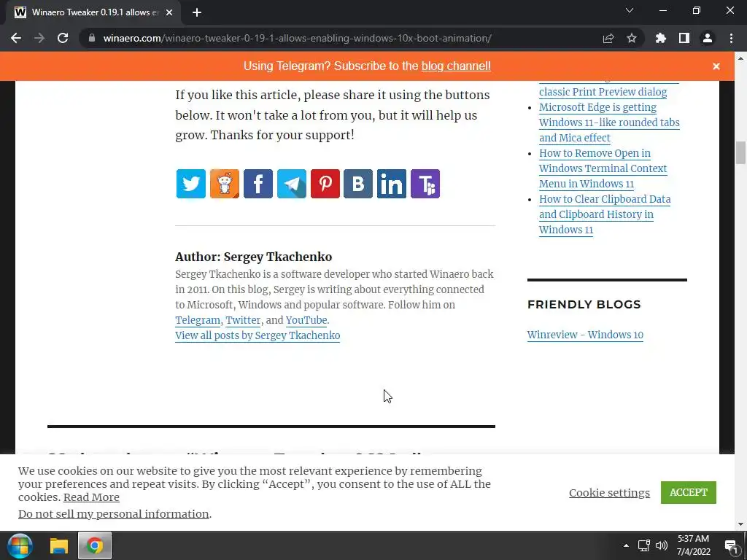
Task: Click scrollbar up arrow
Action: 740,58
